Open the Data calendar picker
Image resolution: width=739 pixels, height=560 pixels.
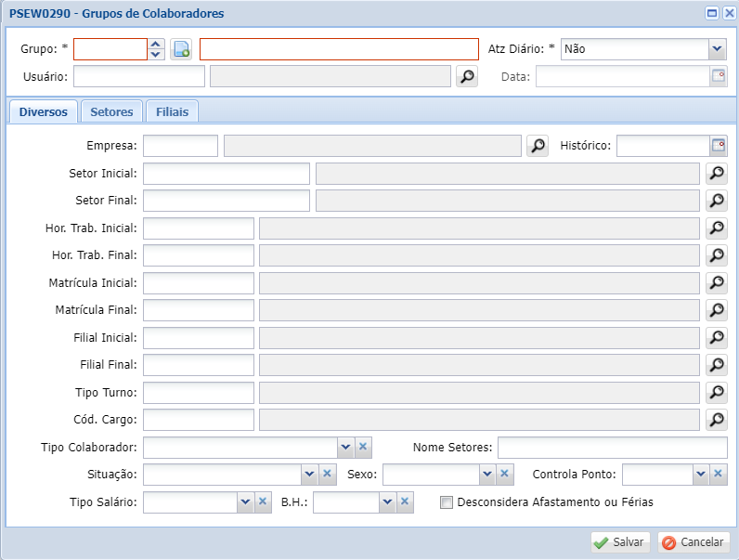tap(719, 76)
